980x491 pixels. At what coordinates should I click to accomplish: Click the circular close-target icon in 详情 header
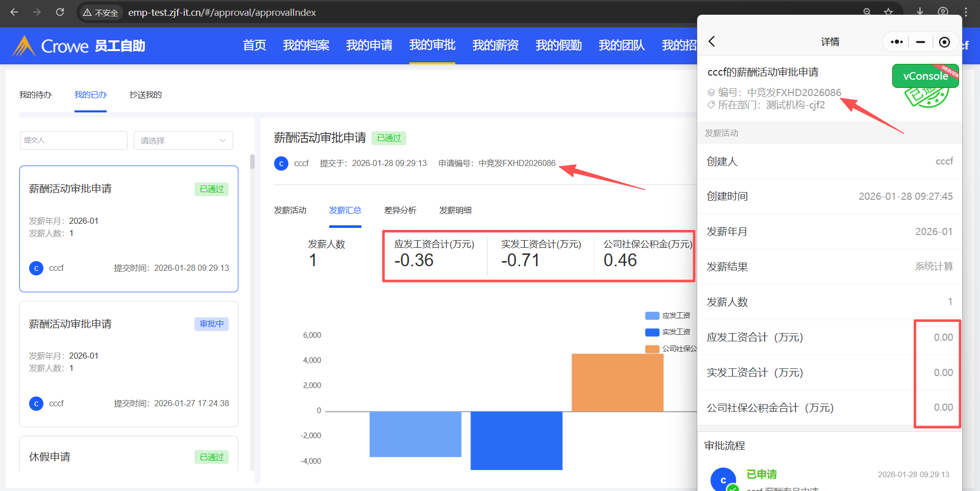point(944,42)
